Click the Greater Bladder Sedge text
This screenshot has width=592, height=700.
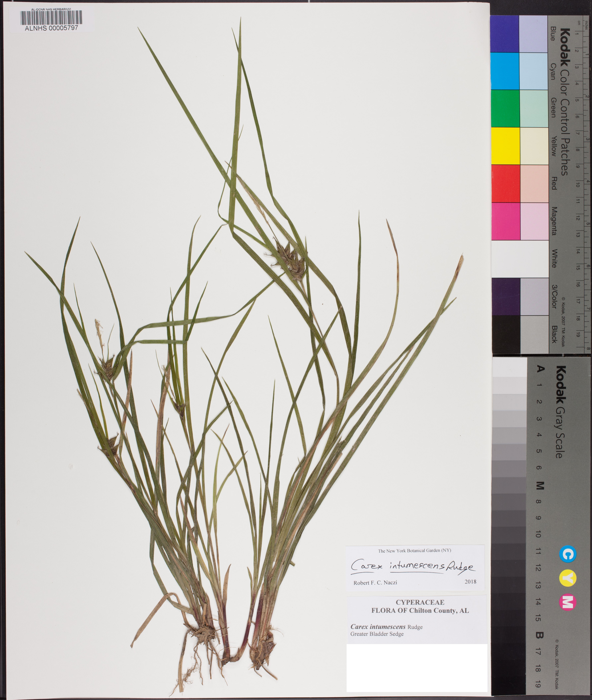point(377,634)
